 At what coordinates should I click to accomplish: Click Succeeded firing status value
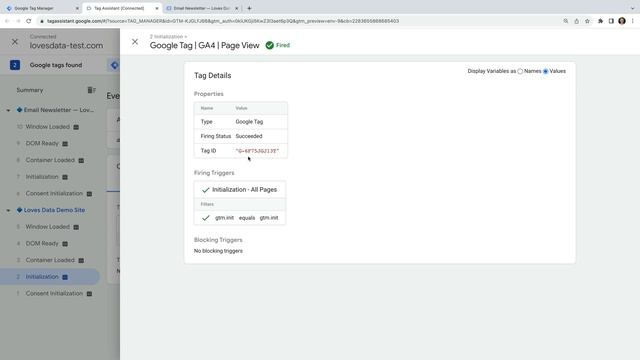click(x=249, y=136)
